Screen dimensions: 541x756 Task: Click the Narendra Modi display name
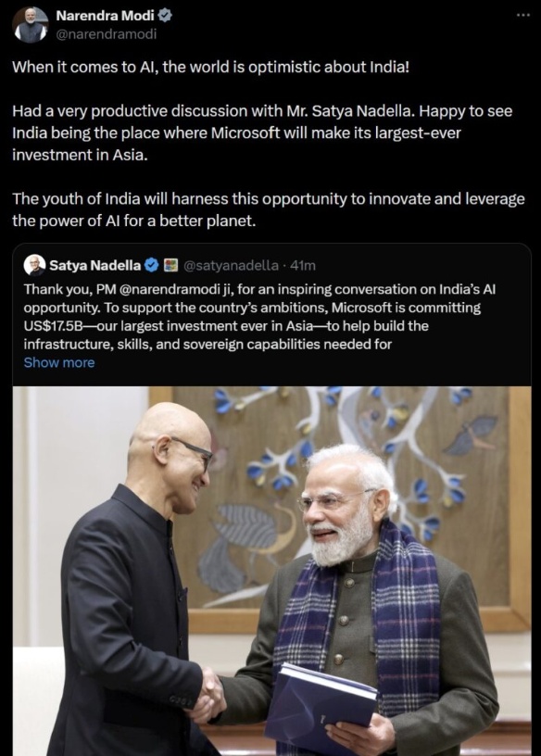point(105,16)
